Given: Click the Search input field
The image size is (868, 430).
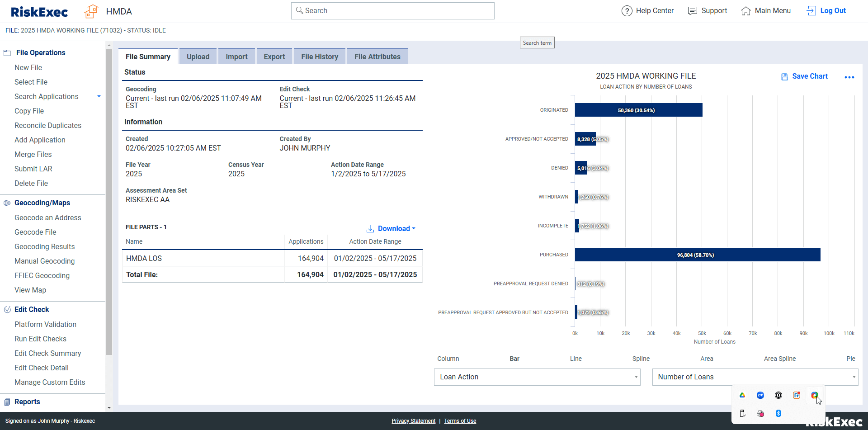Looking at the screenshot, I should [x=392, y=11].
